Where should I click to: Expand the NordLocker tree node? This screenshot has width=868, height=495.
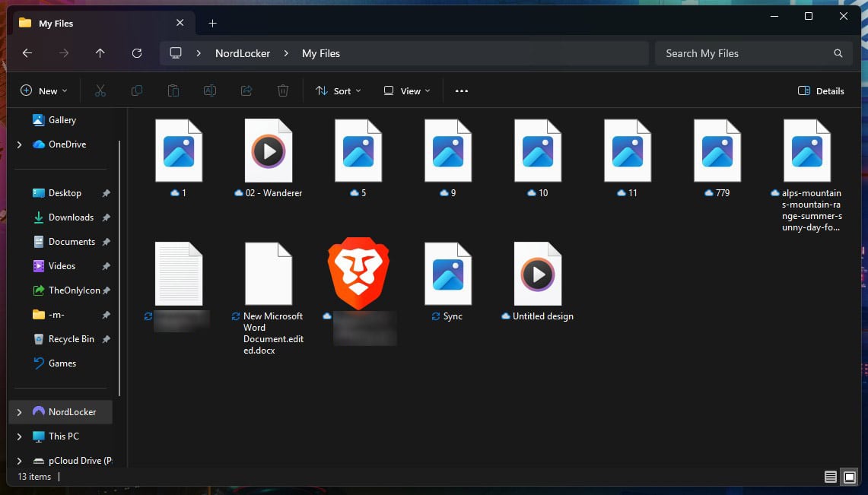click(x=19, y=412)
